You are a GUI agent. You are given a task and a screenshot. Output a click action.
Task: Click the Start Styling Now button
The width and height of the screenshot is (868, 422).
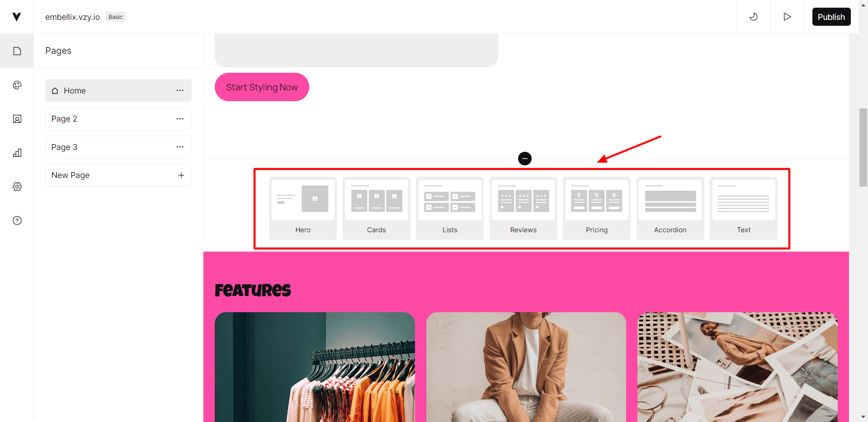262,87
